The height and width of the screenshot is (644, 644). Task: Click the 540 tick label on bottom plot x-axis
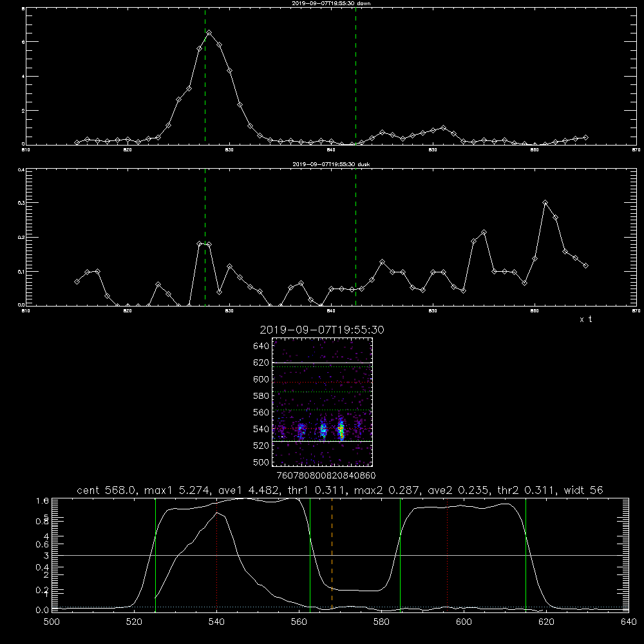point(216,622)
